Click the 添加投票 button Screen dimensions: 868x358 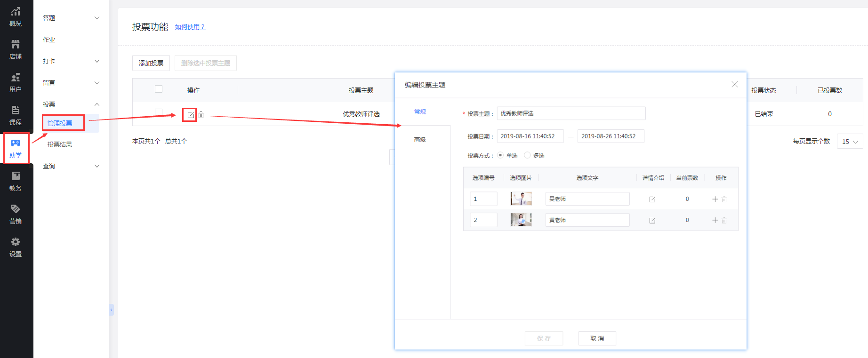tap(151, 63)
